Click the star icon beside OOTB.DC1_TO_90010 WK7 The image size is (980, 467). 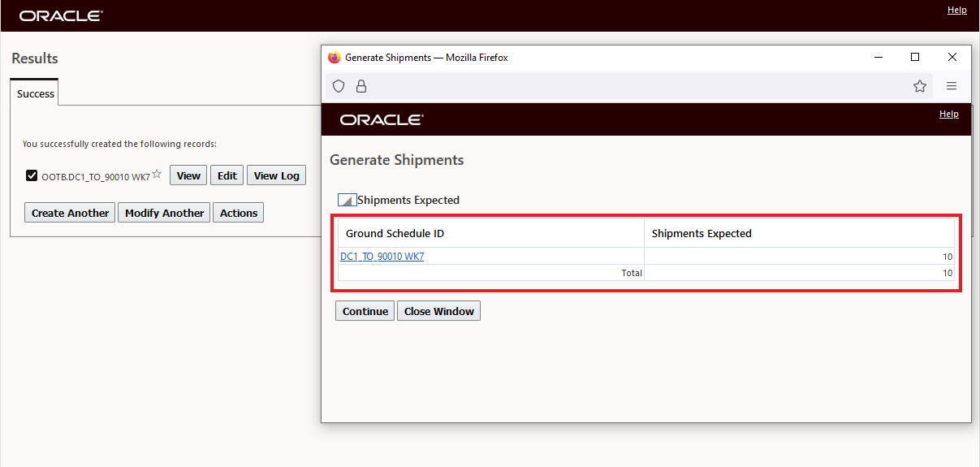(x=157, y=175)
